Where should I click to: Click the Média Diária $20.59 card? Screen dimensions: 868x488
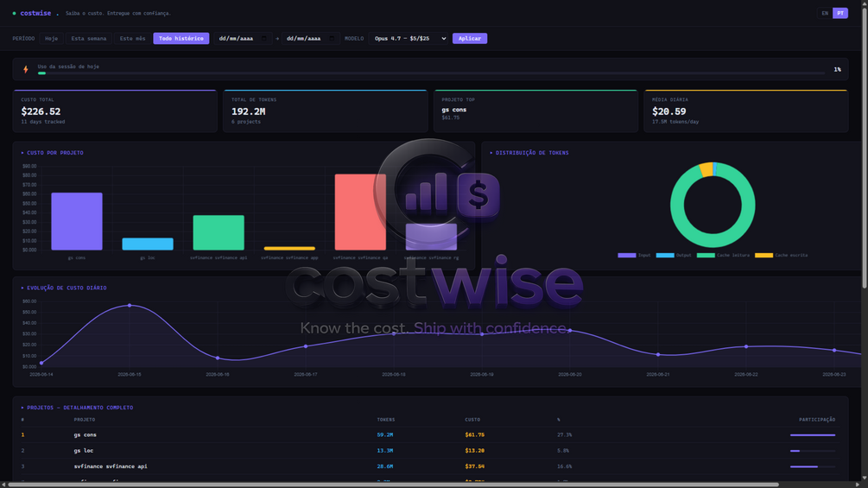pyautogui.click(x=746, y=111)
